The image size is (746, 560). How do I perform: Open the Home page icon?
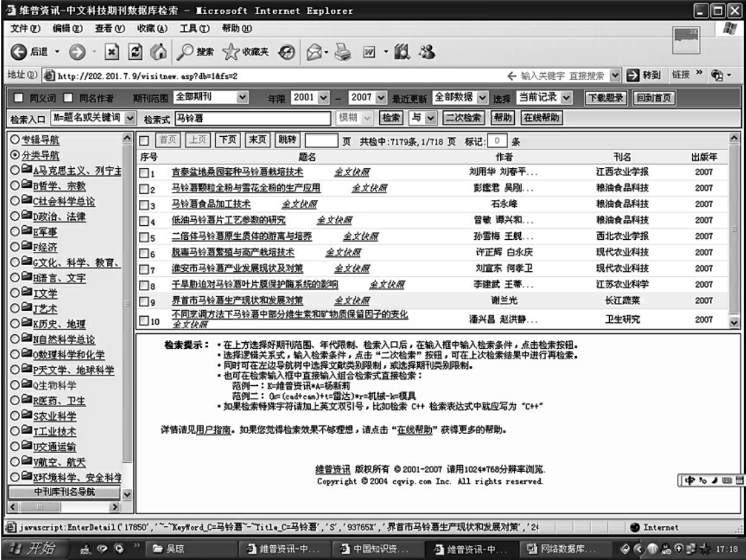(158, 52)
